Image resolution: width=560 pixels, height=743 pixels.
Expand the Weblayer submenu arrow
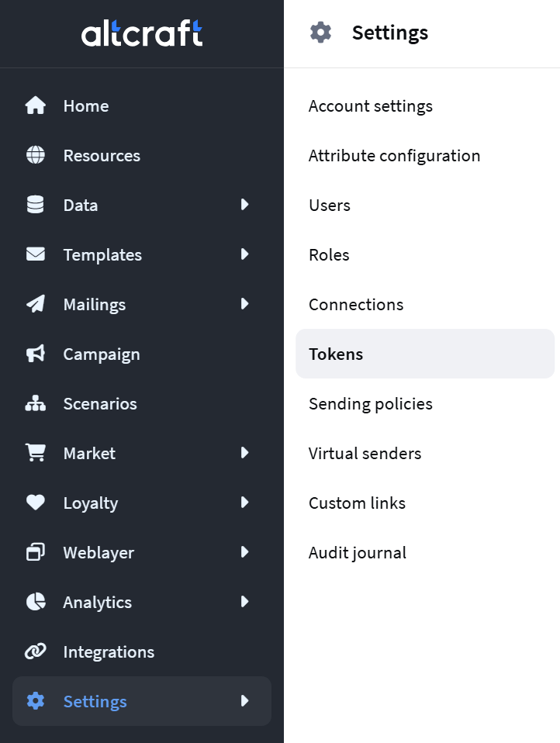244,552
